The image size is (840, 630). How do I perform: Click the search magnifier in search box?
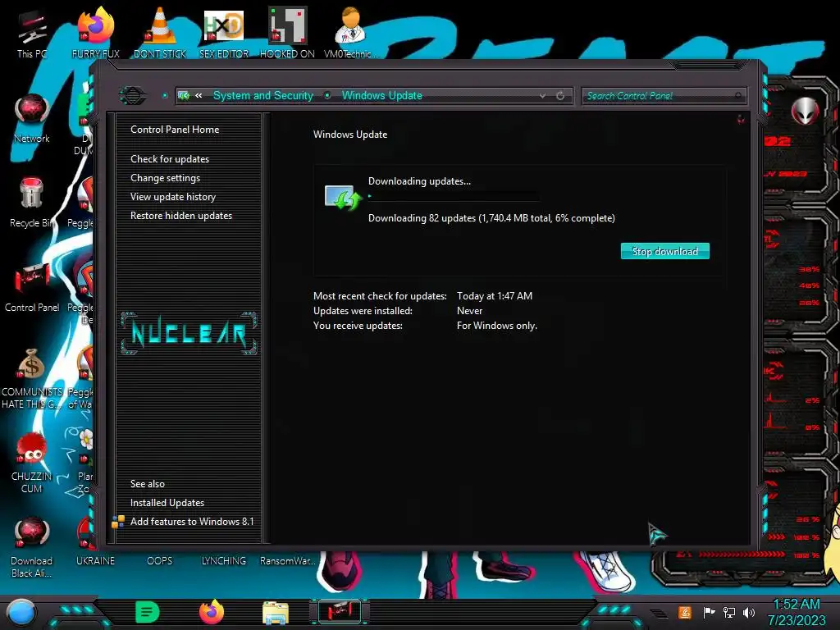(738, 96)
